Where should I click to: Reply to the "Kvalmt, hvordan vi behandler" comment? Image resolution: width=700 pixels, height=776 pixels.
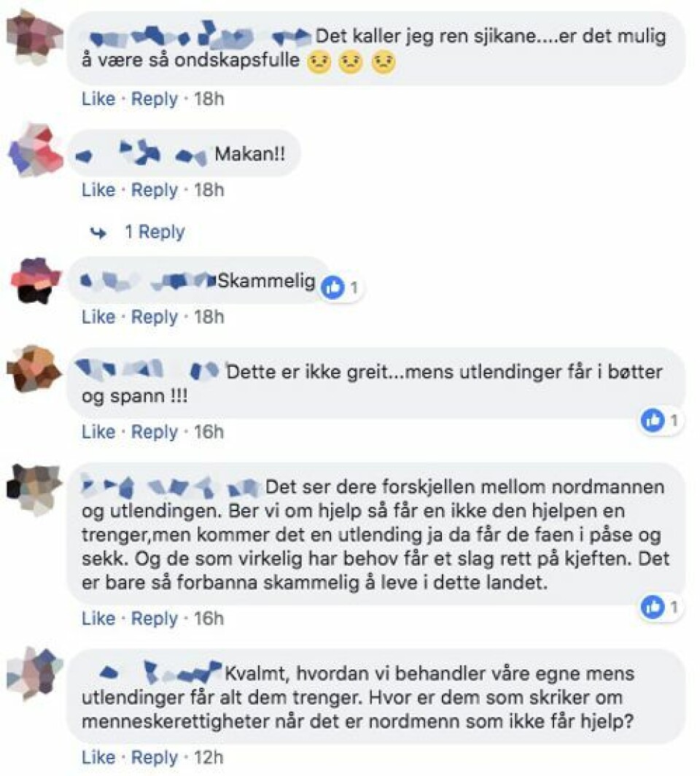coord(154,758)
